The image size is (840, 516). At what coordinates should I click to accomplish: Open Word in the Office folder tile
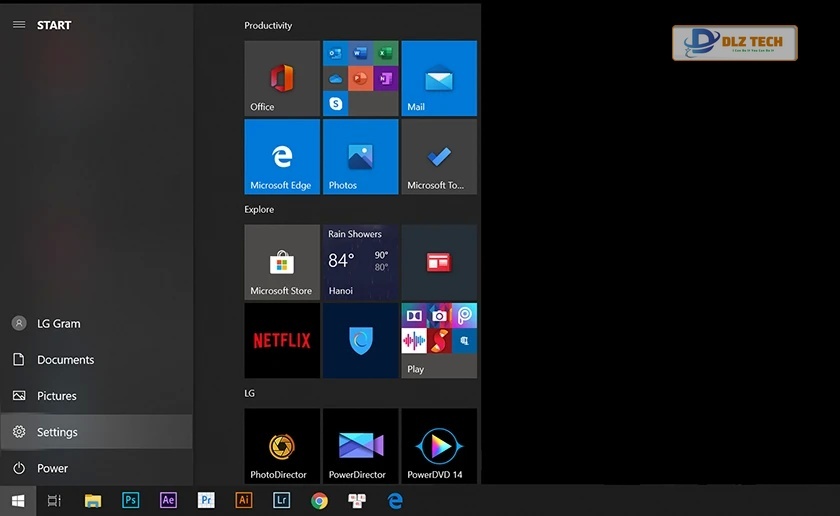(x=361, y=53)
